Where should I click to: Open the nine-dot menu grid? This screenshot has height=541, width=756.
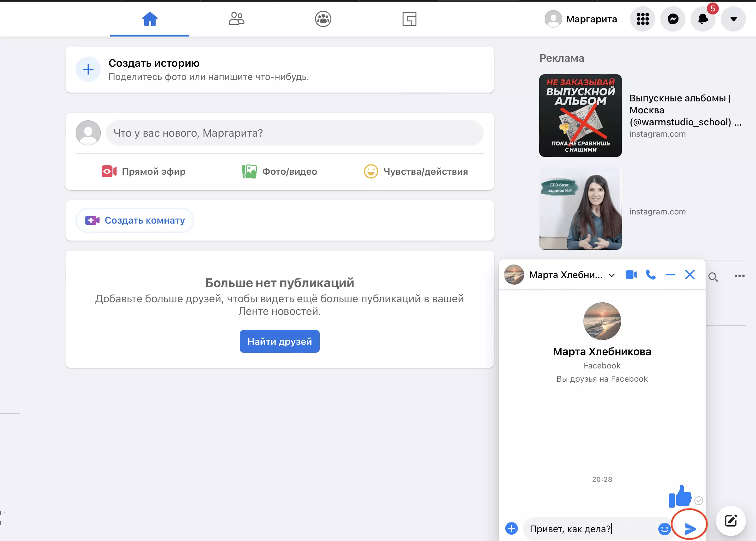point(643,19)
